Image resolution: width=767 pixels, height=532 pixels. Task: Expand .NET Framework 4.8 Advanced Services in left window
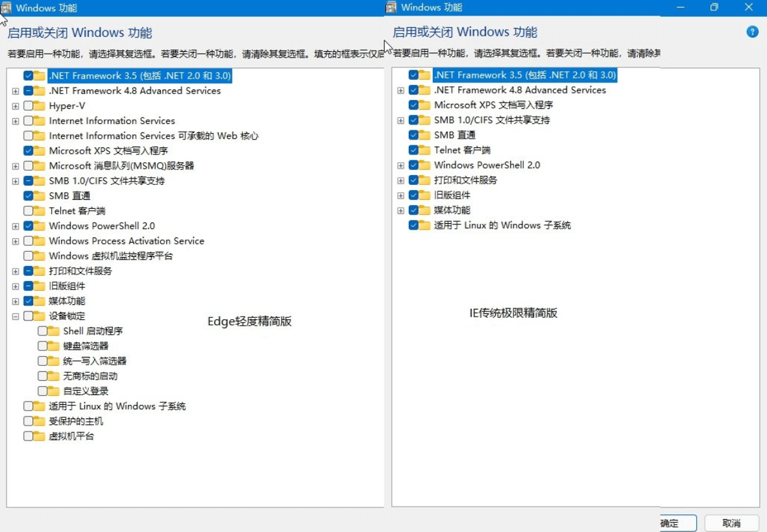pyautogui.click(x=16, y=91)
